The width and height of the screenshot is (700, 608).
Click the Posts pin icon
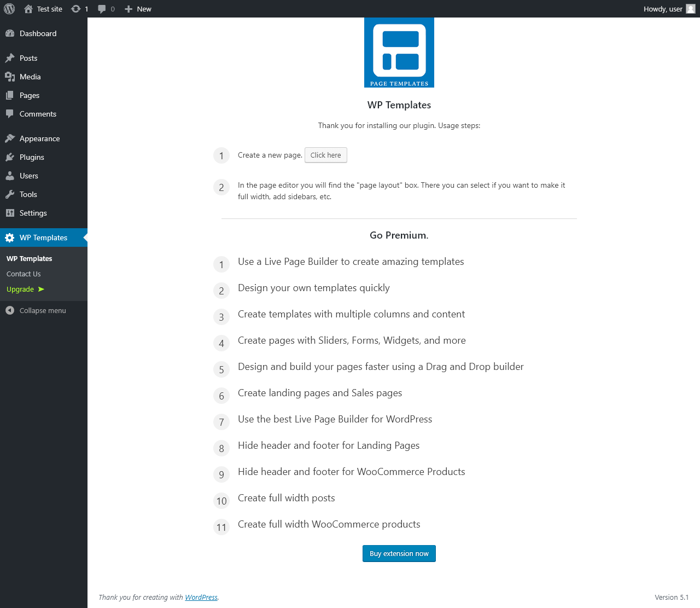[10, 58]
